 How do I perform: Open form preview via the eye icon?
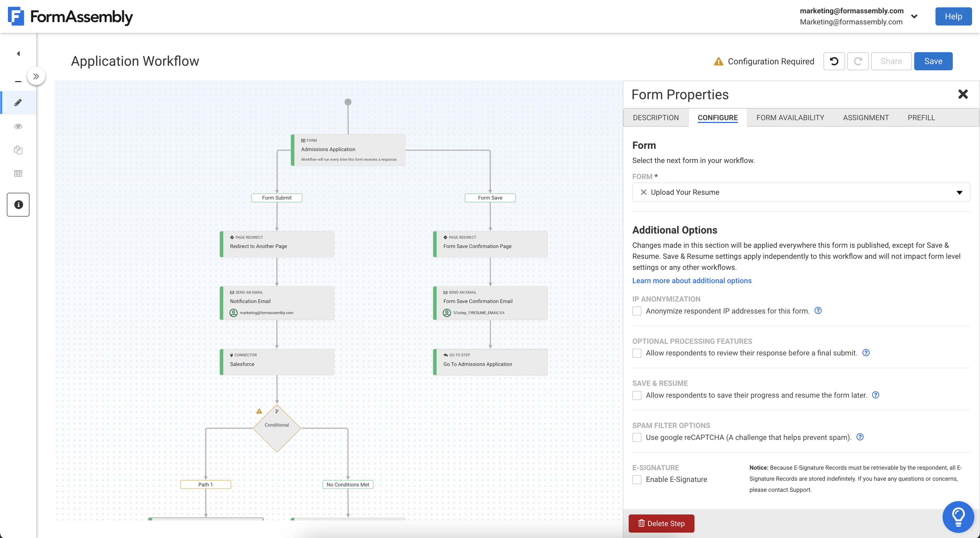18,126
